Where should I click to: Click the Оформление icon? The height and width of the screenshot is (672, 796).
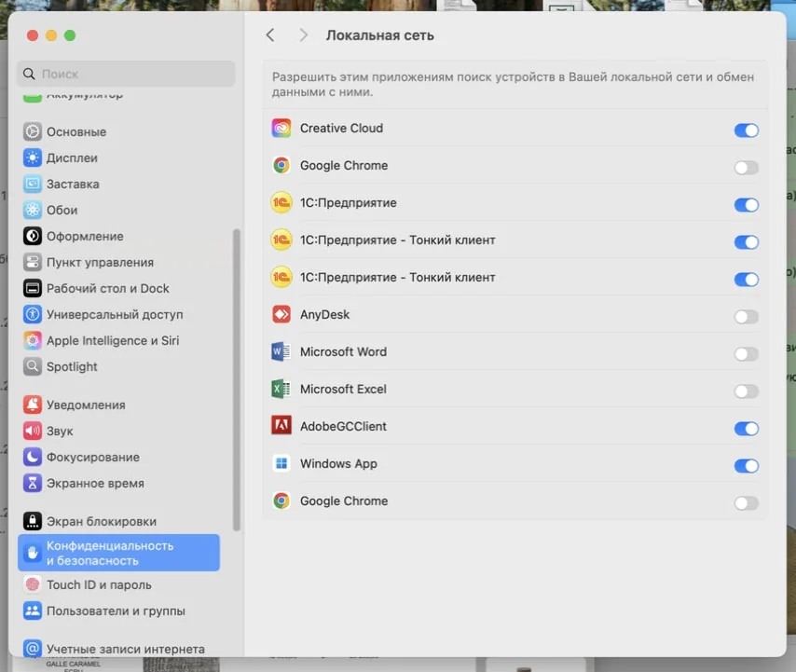click(x=33, y=236)
